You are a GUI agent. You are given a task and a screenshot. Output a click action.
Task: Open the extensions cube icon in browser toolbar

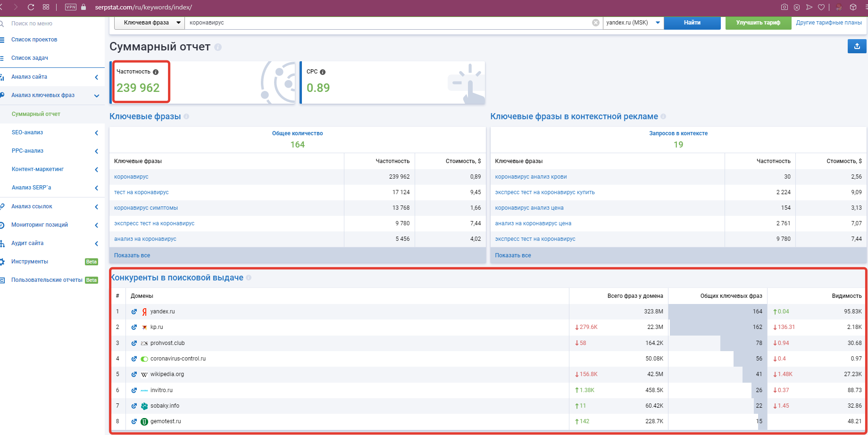(853, 7)
